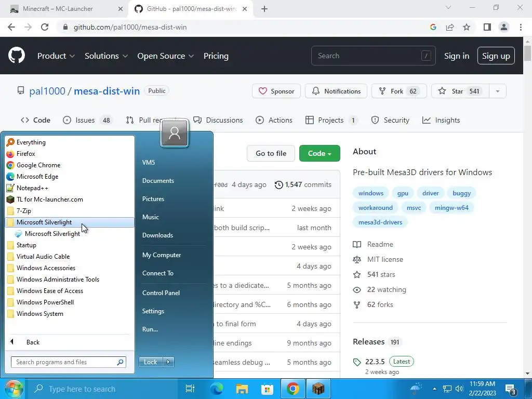Launch Google Chrome from Start menu
The height and width of the screenshot is (399, 532).
point(69,165)
